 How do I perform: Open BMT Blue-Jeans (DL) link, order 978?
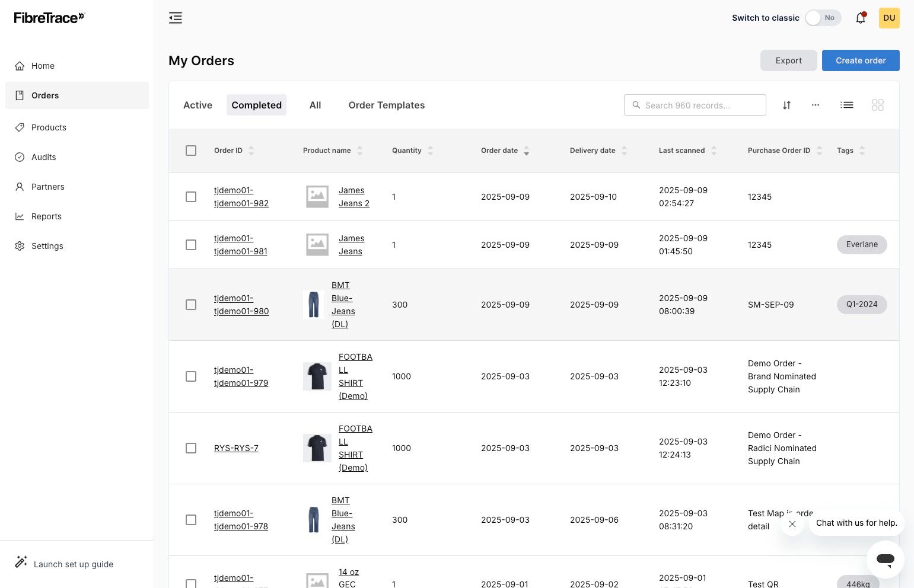343,520
